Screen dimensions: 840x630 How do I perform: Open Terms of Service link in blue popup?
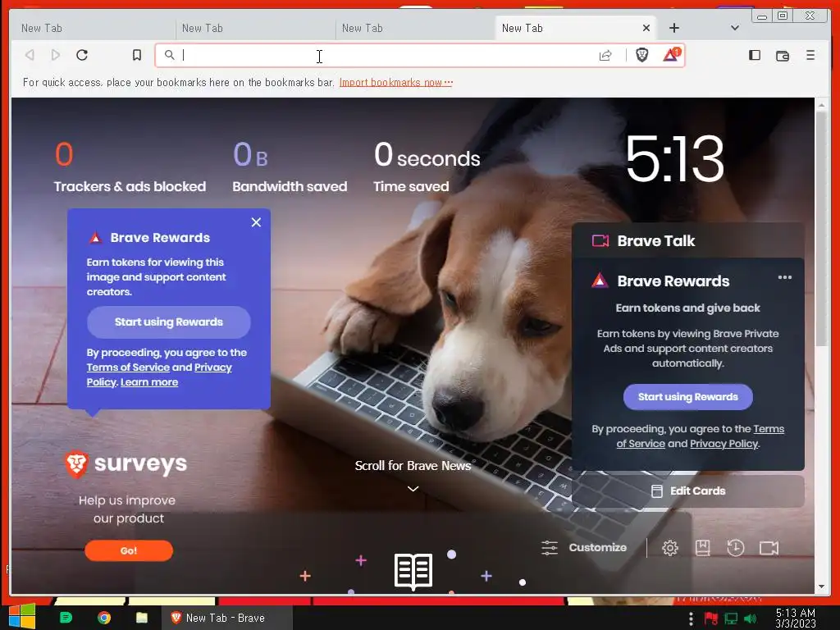pyautogui.click(x=128, y=367)
